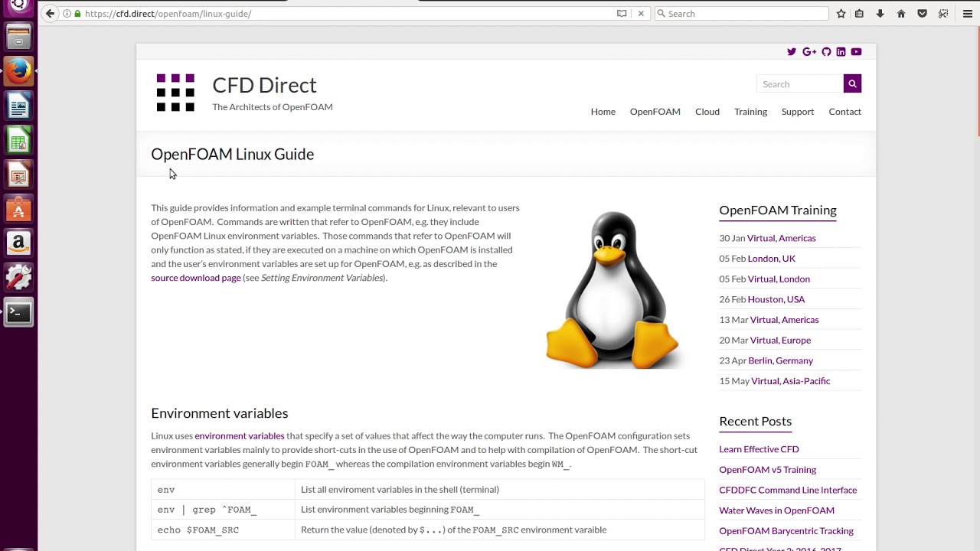Viewport: 980px width, 551px height.
Task: Open CFD Direct GitHub icon
Action: click(826, 52)
